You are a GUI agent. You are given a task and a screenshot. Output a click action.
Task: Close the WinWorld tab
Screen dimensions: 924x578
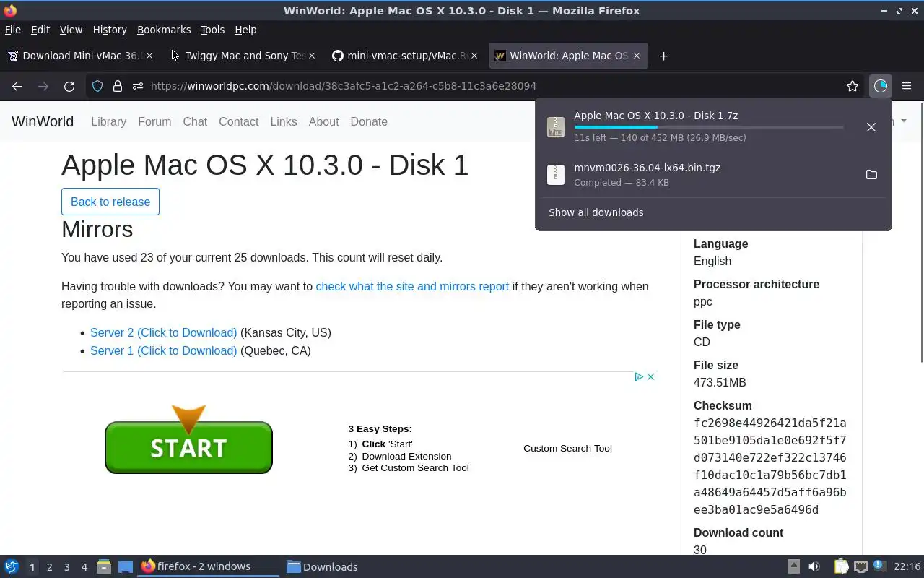pyautogui.click(x=636, y=56)
